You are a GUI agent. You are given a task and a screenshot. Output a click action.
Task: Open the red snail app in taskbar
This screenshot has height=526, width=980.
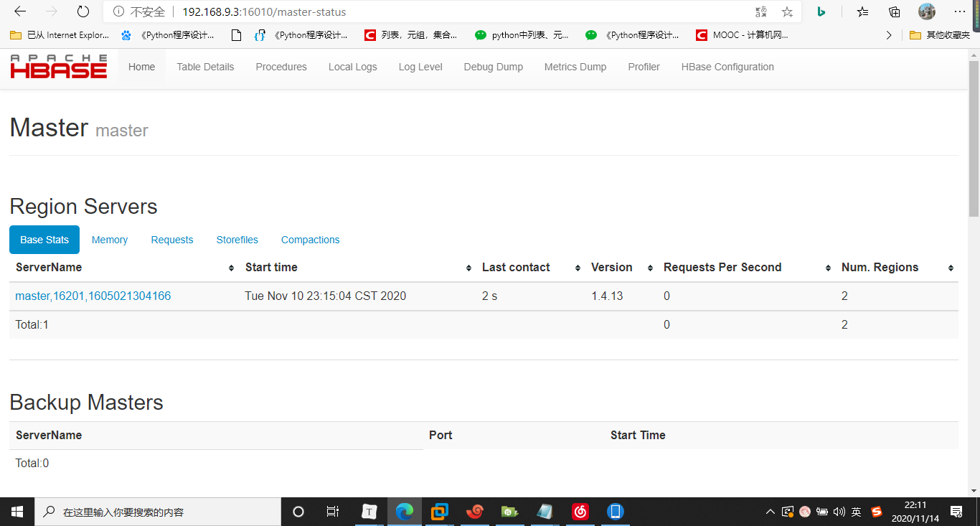(474, 512)
